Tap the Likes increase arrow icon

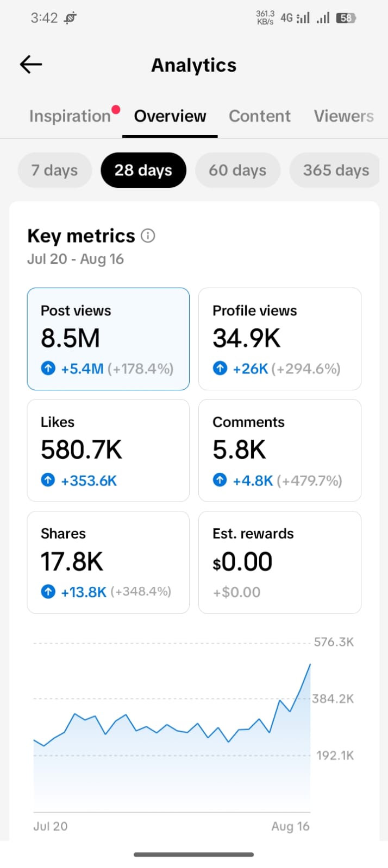pyautogui.click(x=48, y=480)
